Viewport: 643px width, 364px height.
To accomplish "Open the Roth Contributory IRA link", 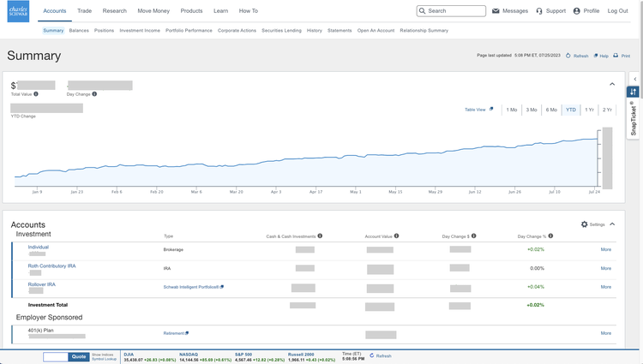I will [51, 266].
